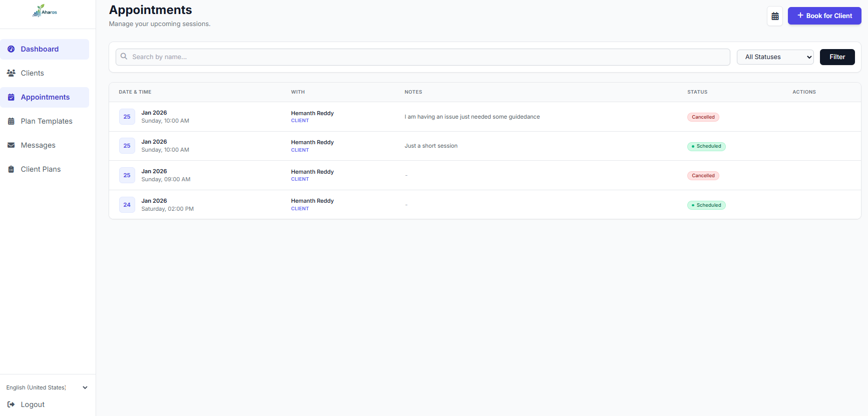Open the All Statuses dropdown

[775, 57]
